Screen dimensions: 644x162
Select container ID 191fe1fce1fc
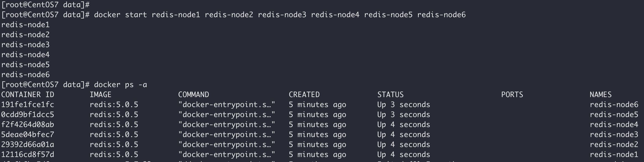(28, 105)
